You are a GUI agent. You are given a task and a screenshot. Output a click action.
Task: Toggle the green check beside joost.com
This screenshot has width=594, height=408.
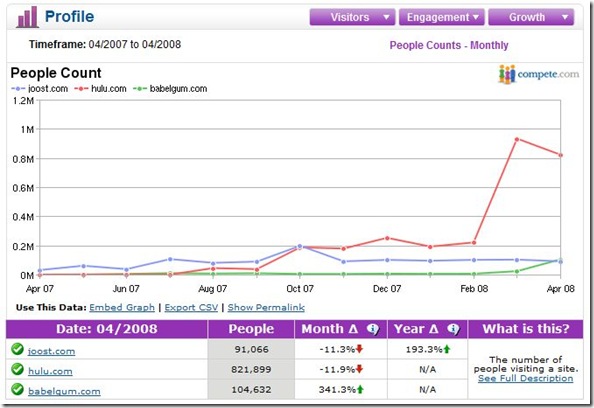click(17, 349)
